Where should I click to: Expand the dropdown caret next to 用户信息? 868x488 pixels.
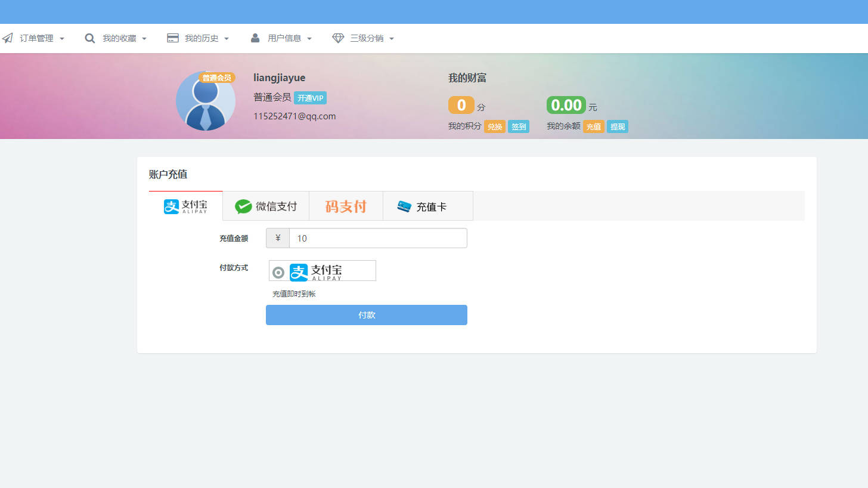pyautogui.click(x=309, y=39)
